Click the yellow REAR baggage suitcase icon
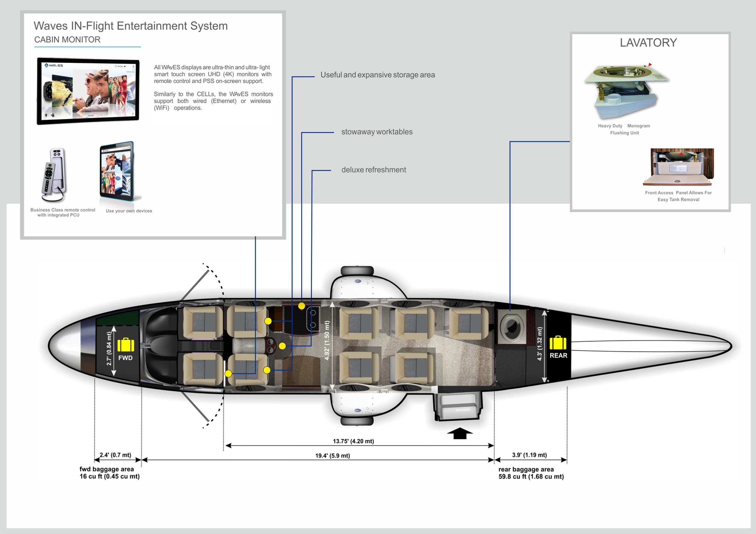This screenshot has height=534, width=756. pyautogui.click(x=558, y=342)
